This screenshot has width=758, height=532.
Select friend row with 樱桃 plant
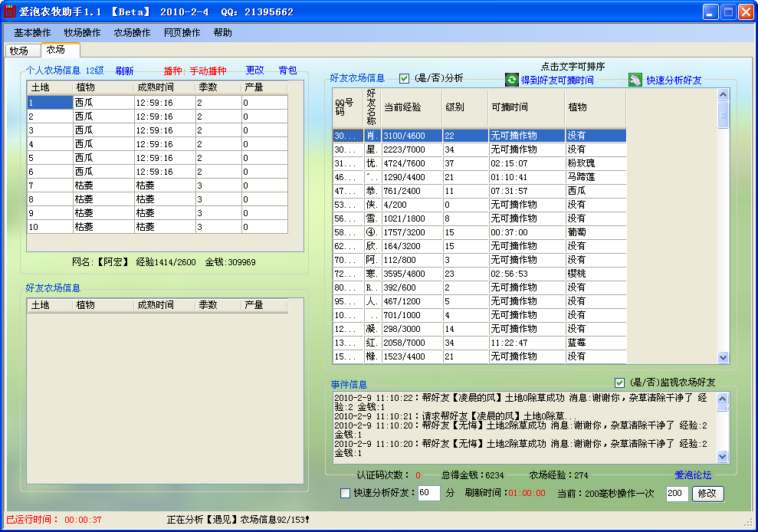(480, 274)
